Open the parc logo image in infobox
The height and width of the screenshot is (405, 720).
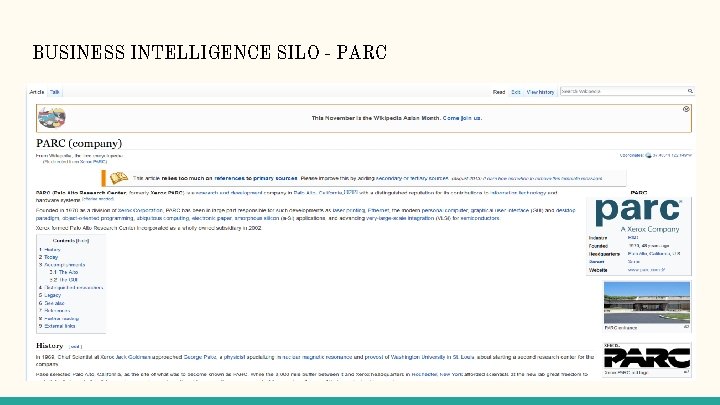638,216
